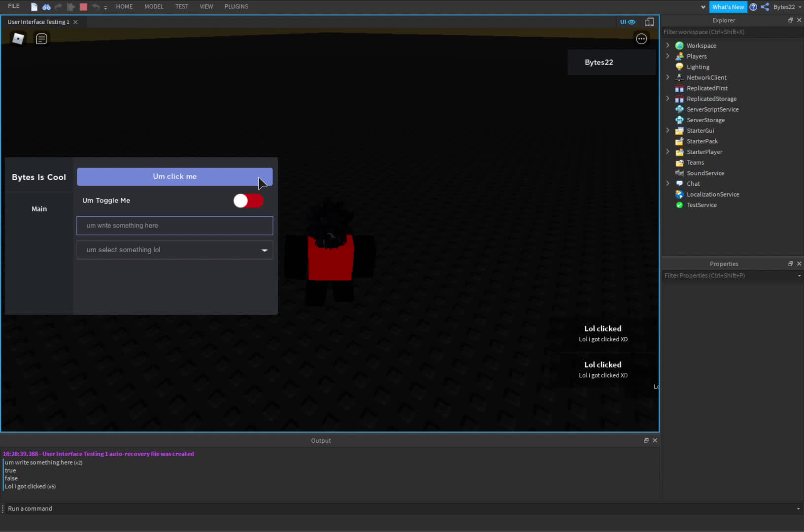Switch to the MODEL ribbon tab
Screen dimensions: 804x532
click(x=154, y=6)
